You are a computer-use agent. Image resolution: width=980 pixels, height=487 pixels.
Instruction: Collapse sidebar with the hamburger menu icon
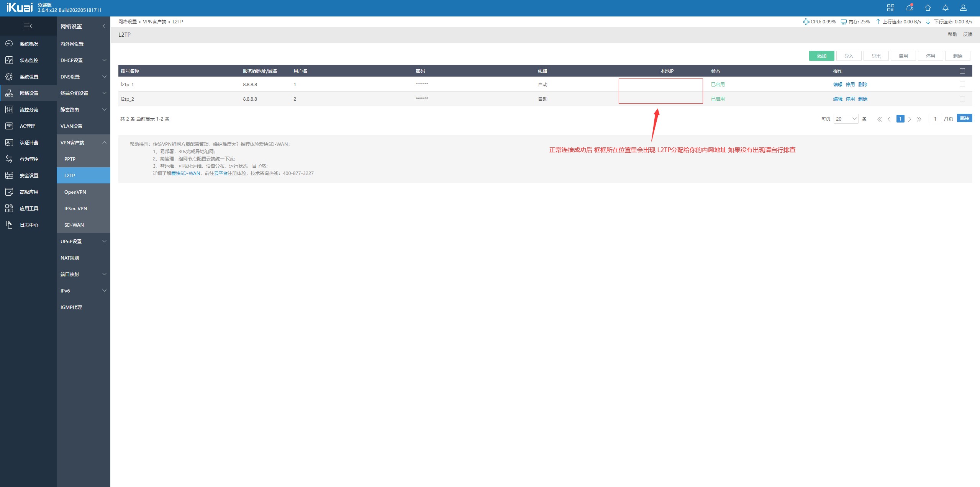tap(28, 26)
